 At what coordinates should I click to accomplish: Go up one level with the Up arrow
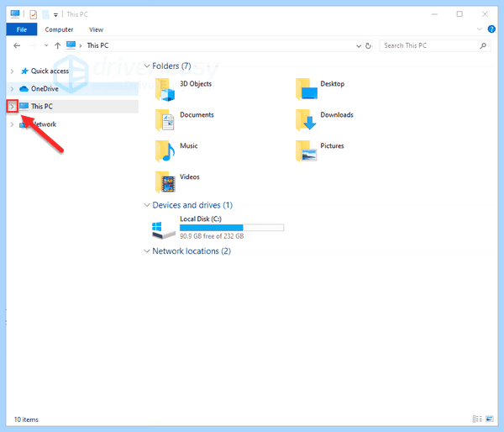(57, 45)
